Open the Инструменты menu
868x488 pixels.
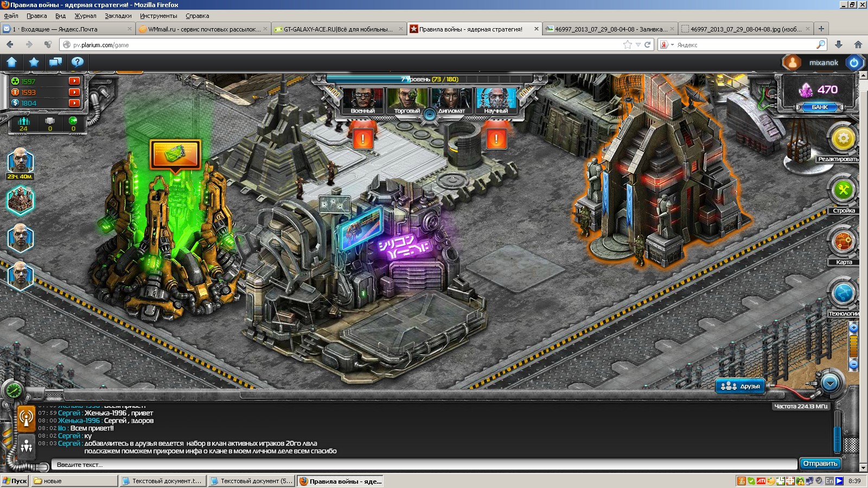tap(158, 16)
